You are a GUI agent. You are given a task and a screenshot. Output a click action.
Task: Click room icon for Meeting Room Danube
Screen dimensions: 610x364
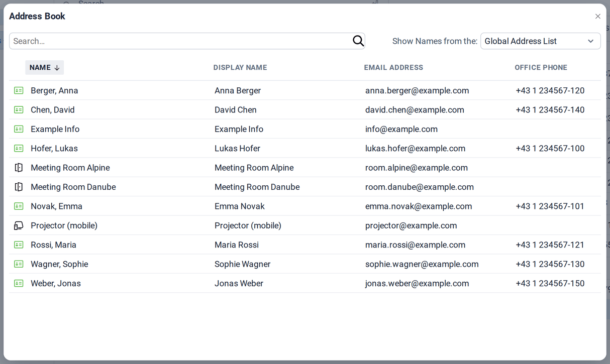pyautogui.click(x=19, y=187)
